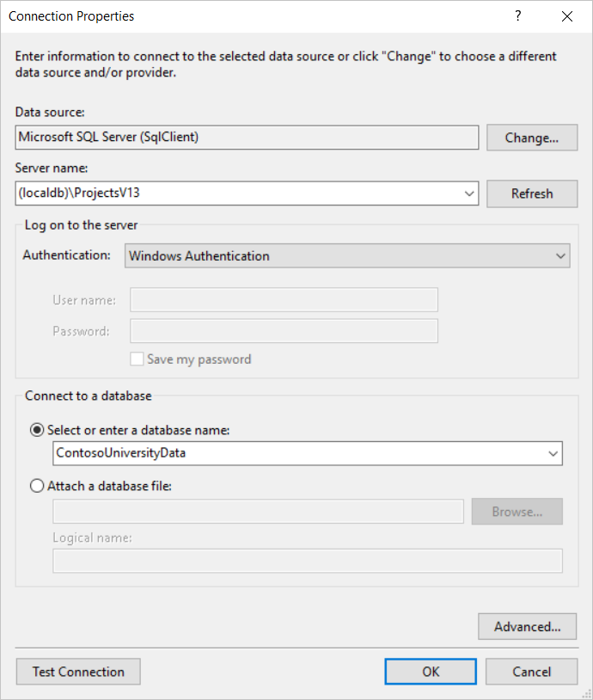
Task: Click the Test Connection button
Action: [x=78, y=672]
